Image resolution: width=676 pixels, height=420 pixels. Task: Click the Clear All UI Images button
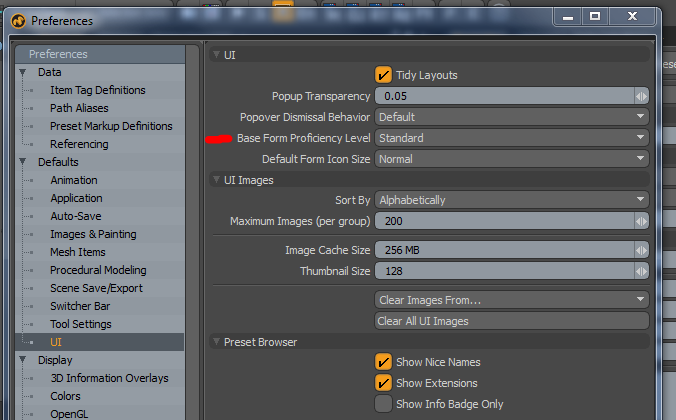coord(511,321)
